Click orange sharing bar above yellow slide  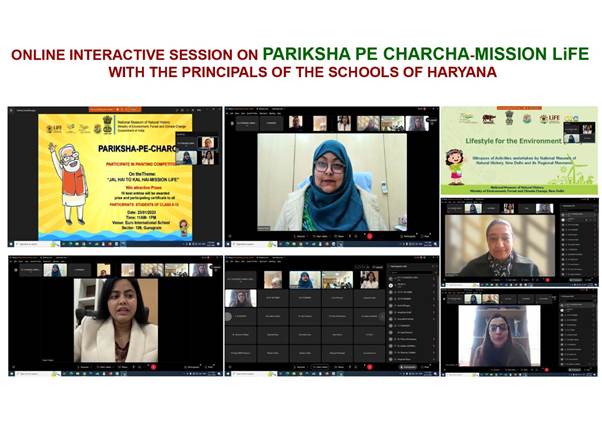[115, 109]
